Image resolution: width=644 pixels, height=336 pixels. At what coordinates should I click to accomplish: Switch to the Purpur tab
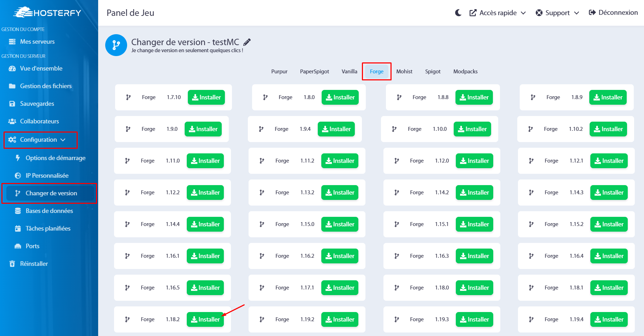pyautogui.click(x=279, y=72)
